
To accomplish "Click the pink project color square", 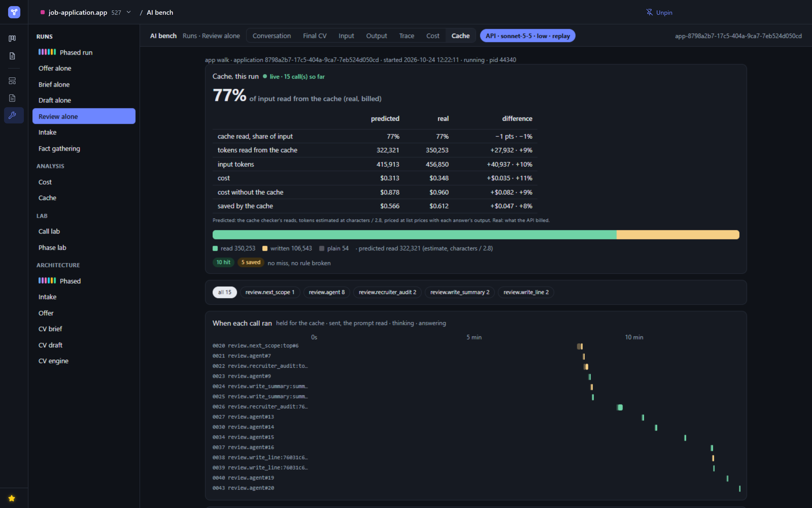I will point(43,12).
